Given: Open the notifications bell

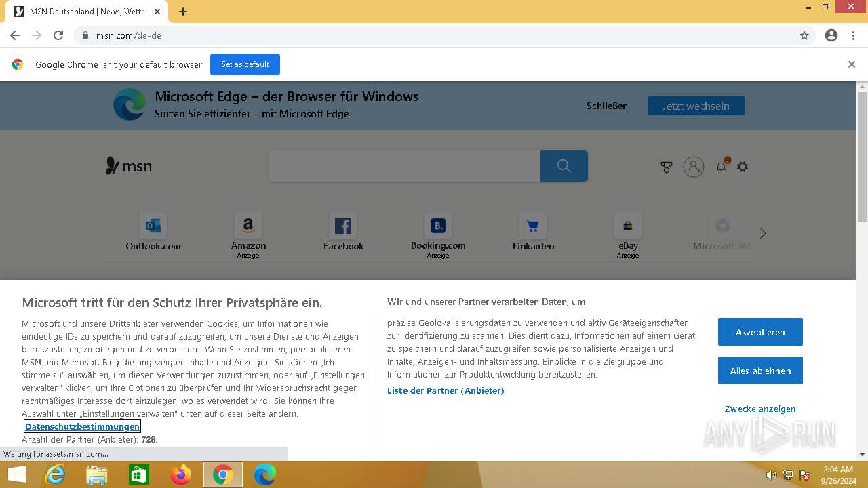Looking at the screenshot, I should pyautogui.click(x=722, y=166).
